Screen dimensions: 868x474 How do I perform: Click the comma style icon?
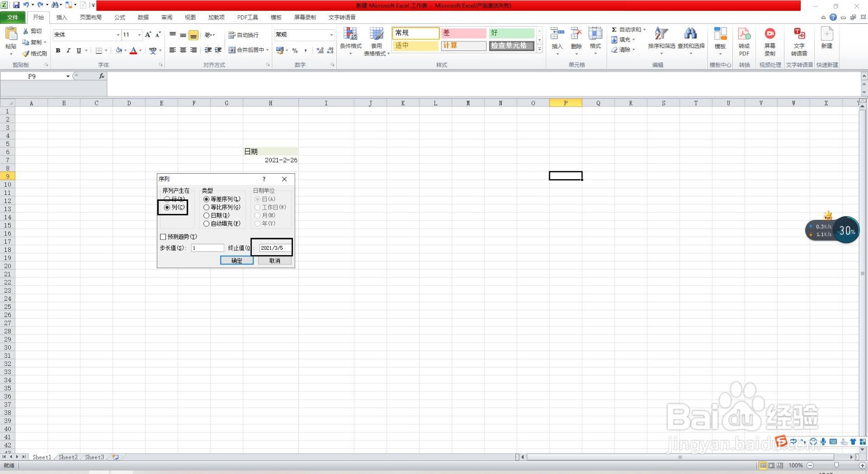tap(306, 50)
